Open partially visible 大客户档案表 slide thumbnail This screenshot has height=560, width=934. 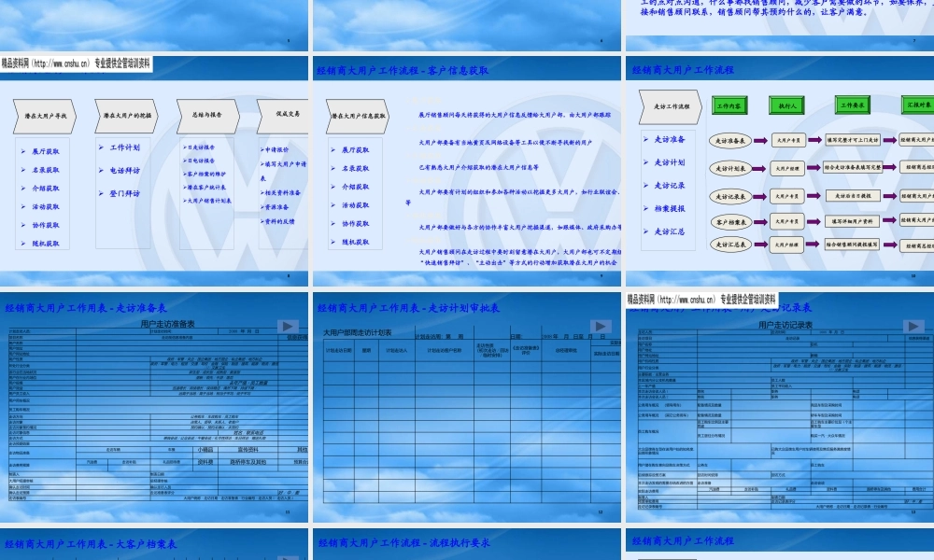154,544
